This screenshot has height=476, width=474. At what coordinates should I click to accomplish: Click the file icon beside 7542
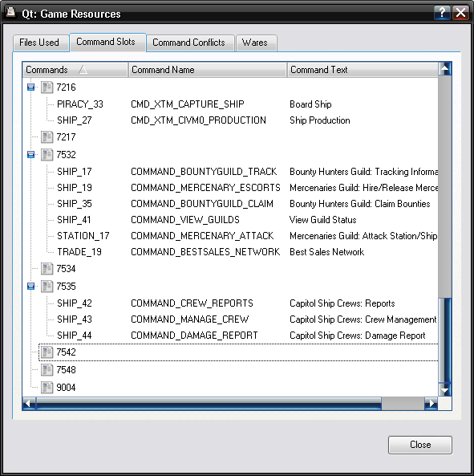[x=47, y=352]
